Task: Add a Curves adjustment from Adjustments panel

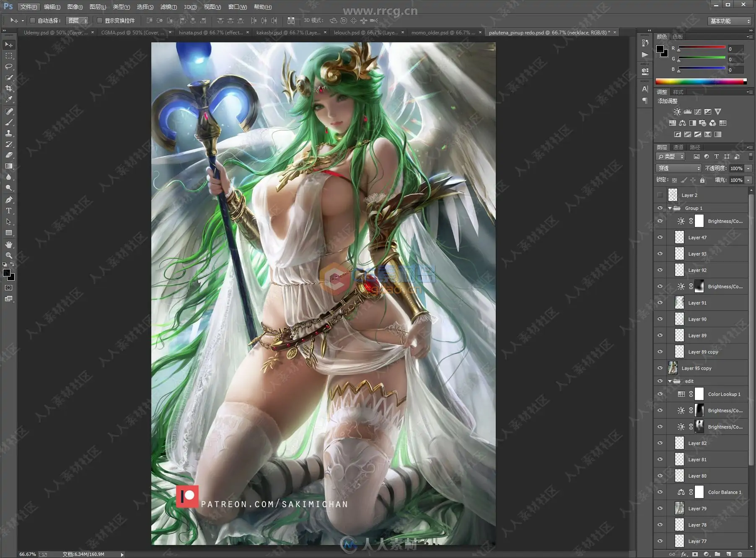Action: [x=698, y=112]
